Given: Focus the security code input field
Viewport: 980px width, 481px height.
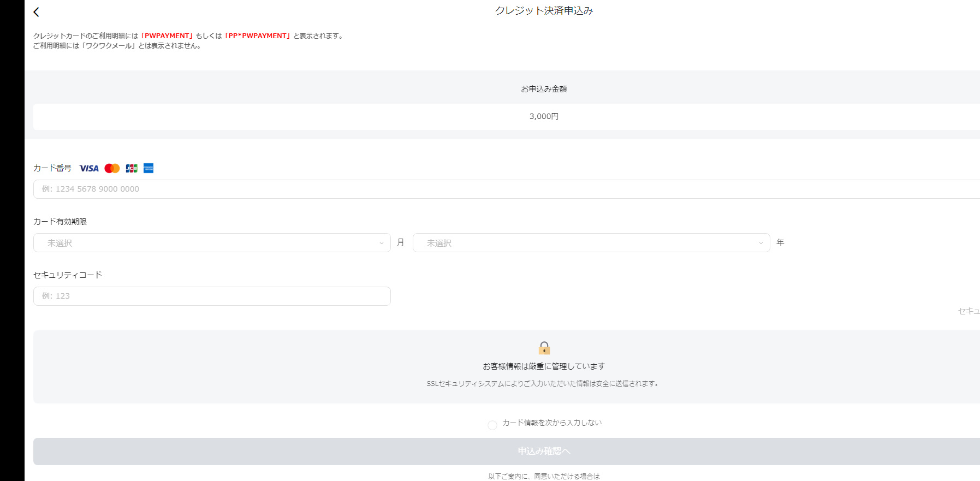Looking at the screenshot, I should 212,296.
